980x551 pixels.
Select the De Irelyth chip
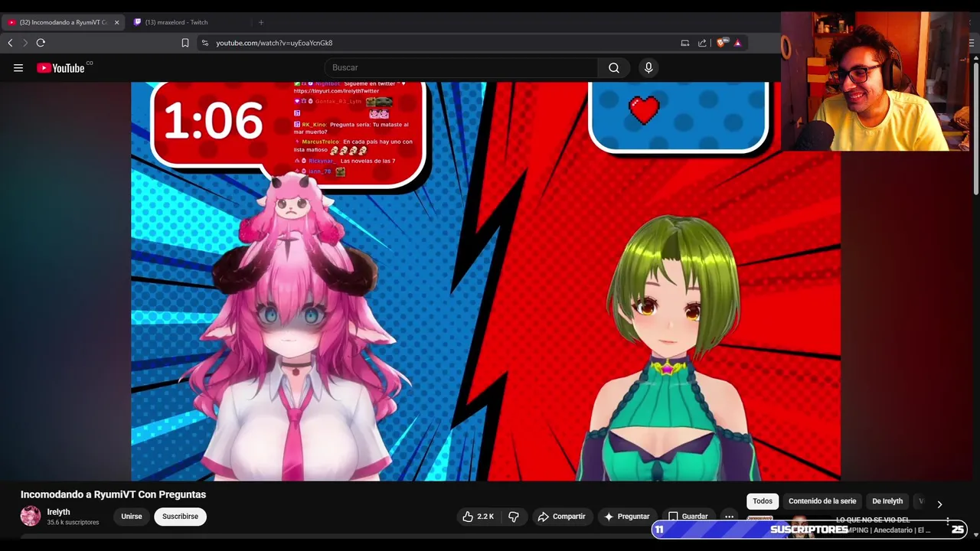point(887,501)
